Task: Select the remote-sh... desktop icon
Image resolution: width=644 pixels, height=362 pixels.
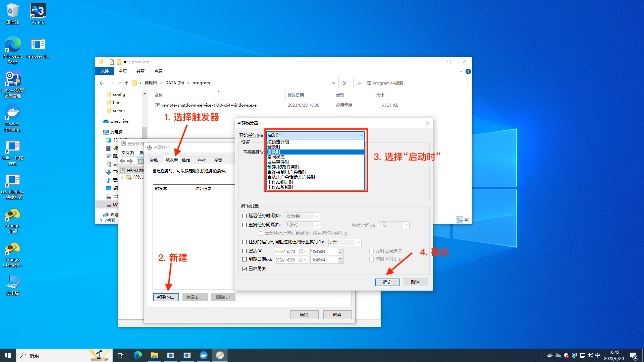Action: (x=38, y=48)
